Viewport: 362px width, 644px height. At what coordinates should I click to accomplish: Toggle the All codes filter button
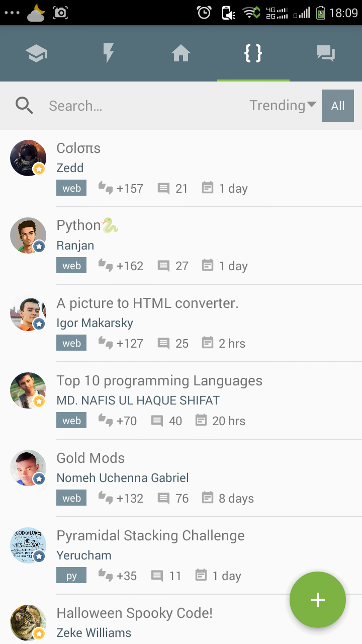coord(337,106)
